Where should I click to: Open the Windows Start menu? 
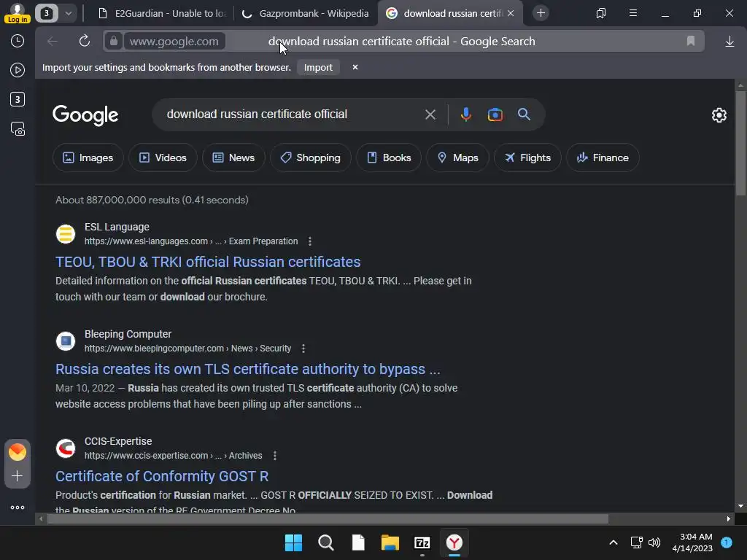[293, 542]
